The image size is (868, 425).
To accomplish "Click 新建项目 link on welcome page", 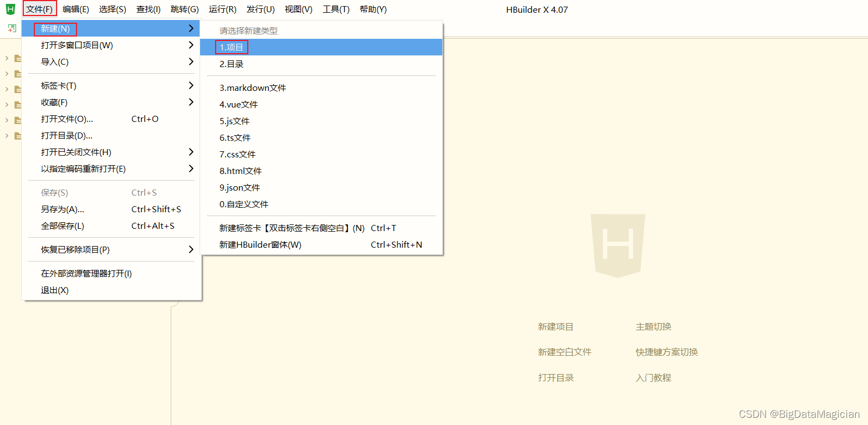I will 556,327.
